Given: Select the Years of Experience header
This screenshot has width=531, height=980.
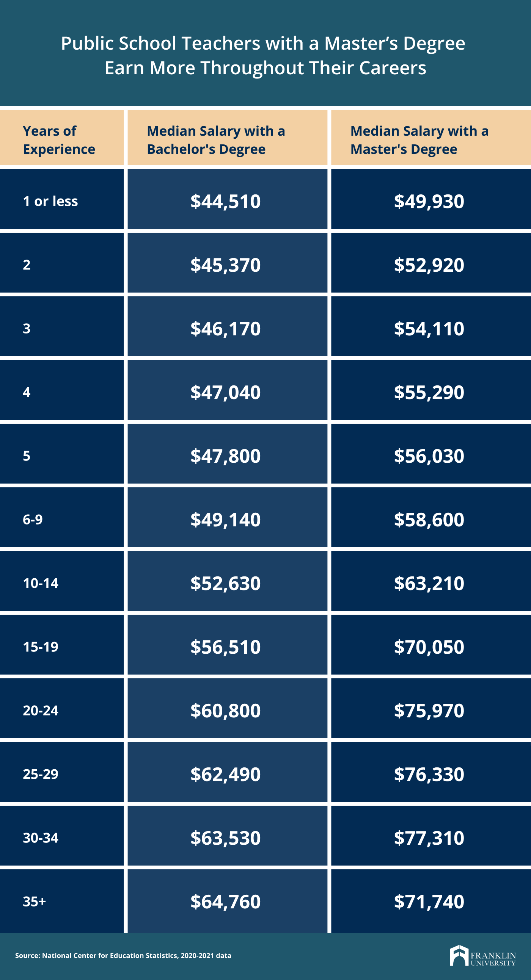Looking at the screenshot, I should point(59,140).
